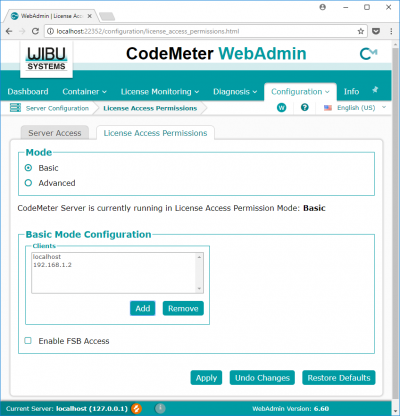400x416 pixels.
Task: Switch to the Server Access tab
Action: click(x=55, y=133)
